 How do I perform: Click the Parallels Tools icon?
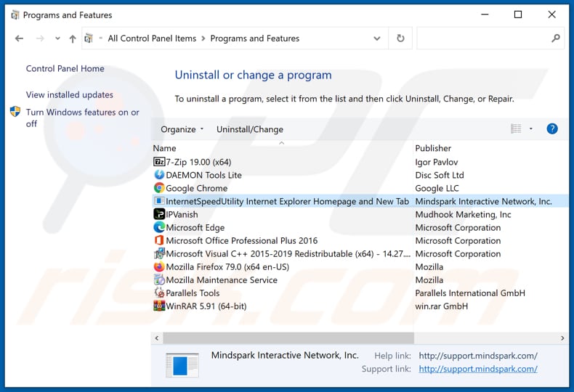pos(159,293)
